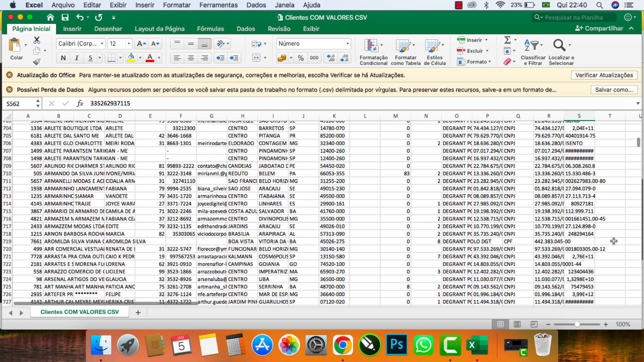Click the Verificar Atualizações button
644x362 pixels.
click(x=604, y=75)
